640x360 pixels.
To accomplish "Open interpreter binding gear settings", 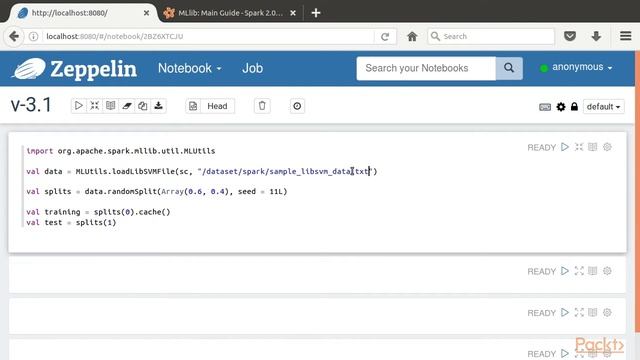I will [561, 107].
